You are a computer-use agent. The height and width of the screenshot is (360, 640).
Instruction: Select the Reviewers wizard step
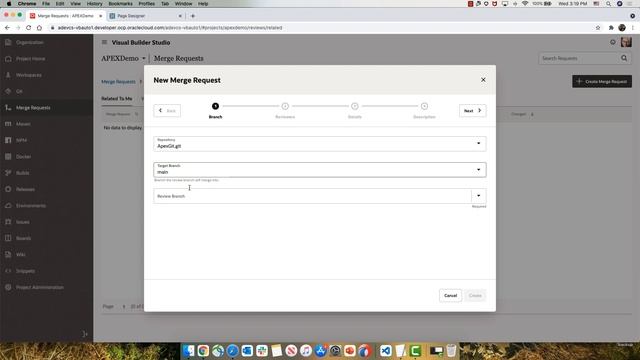coord(285,110)
